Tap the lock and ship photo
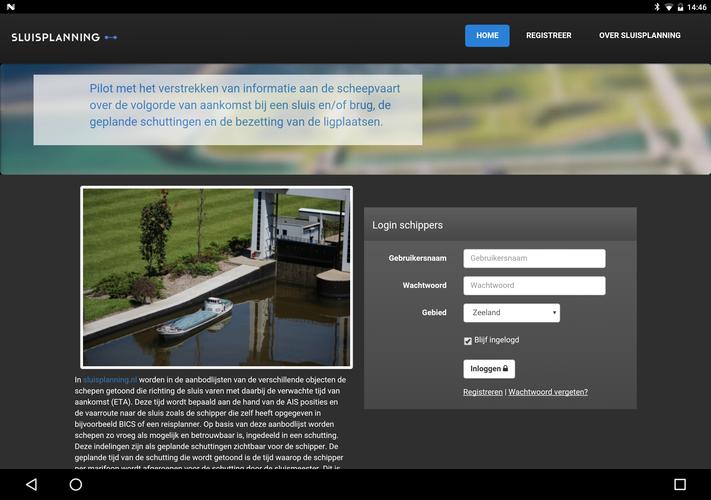The image size is (711, 500). point(216,277)
